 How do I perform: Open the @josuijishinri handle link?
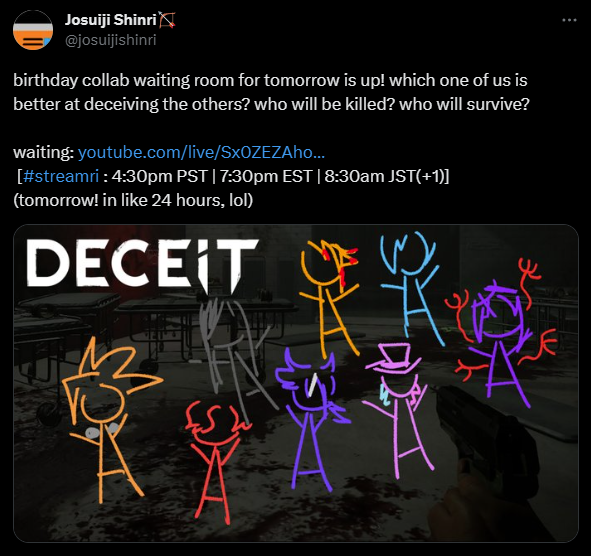pos(110,40)
